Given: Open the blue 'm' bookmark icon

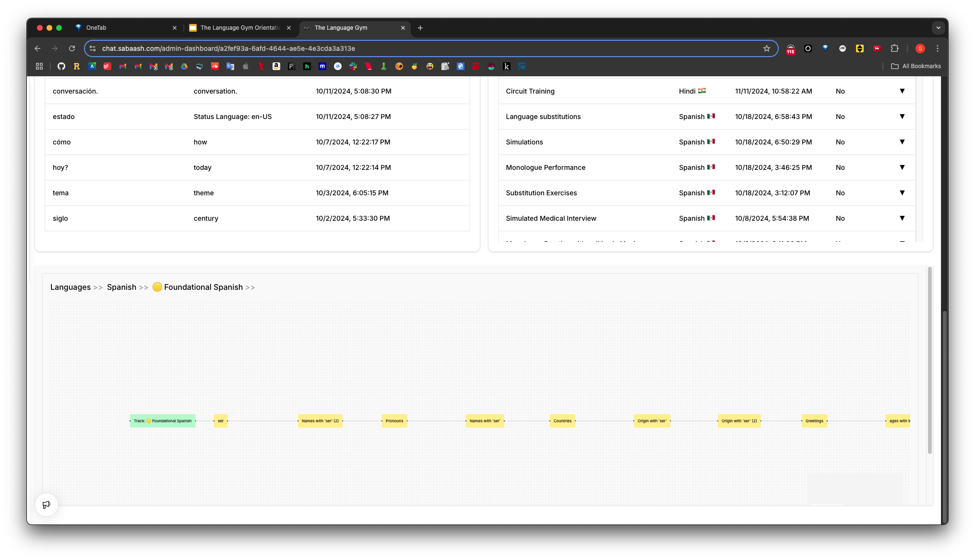Looking at the screenshot, I should (322, 66).
